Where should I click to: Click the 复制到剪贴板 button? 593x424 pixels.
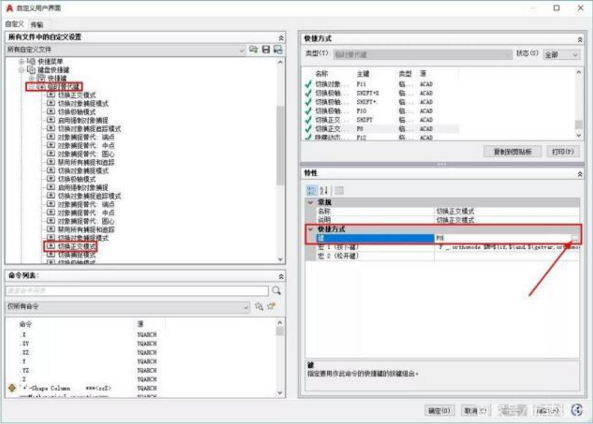tap(512, 152)
